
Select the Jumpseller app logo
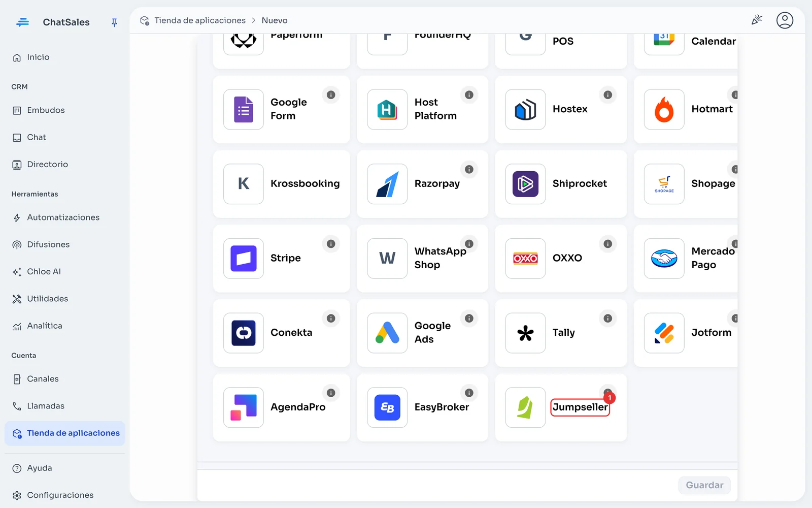tap(525, 407)
